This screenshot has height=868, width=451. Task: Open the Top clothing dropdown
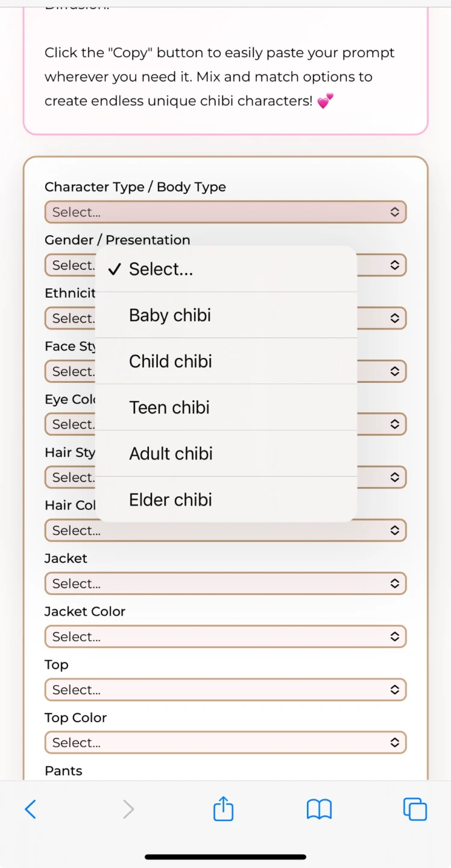[x=225, y=690]
